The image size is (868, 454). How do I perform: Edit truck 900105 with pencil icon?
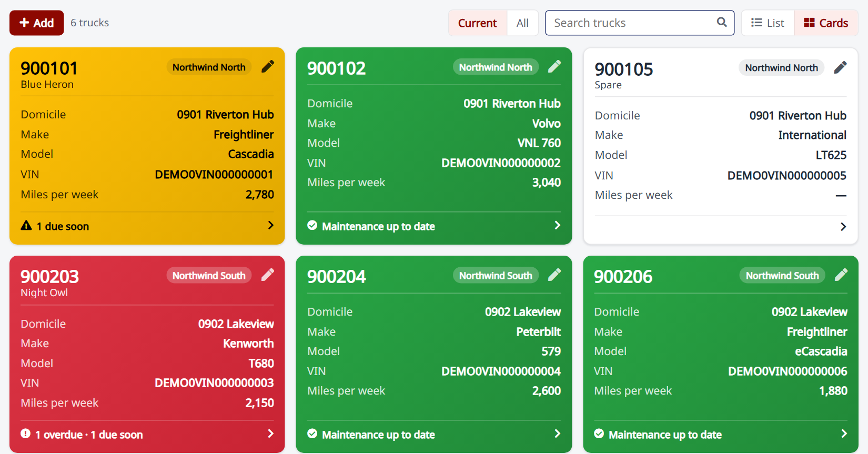(841, 67)
